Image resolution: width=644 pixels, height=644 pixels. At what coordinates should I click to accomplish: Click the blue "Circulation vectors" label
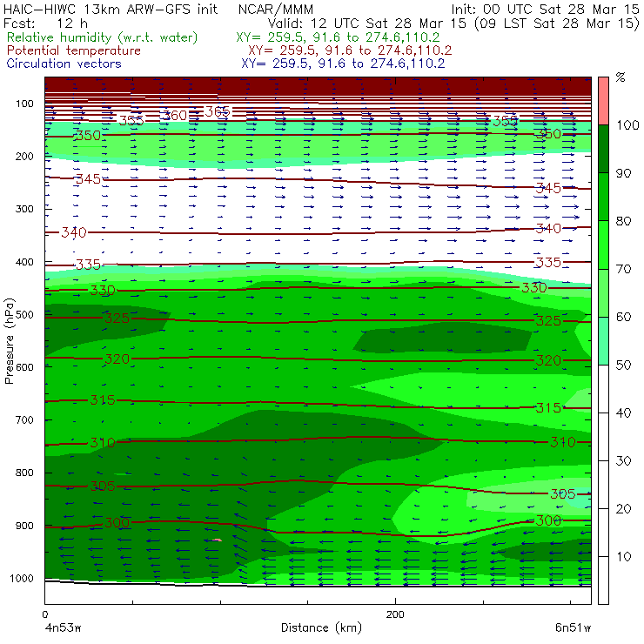pos(64,64)
